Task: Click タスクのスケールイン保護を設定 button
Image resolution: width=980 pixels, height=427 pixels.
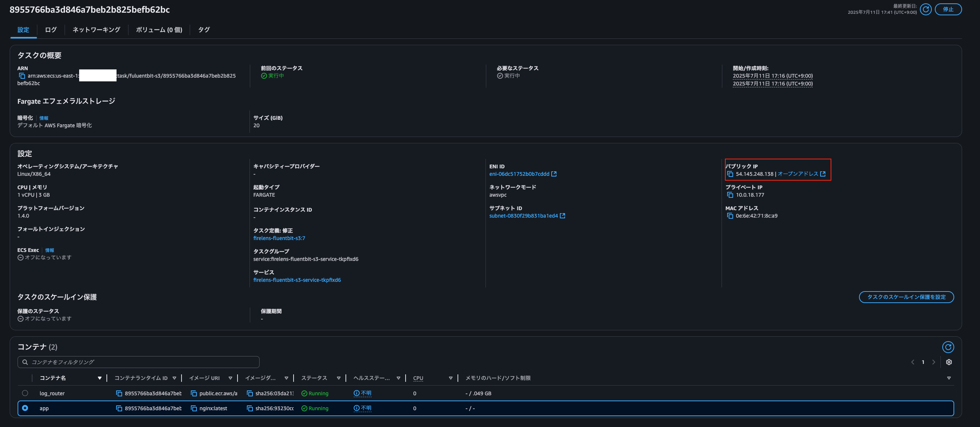Action: click(906, 297)
